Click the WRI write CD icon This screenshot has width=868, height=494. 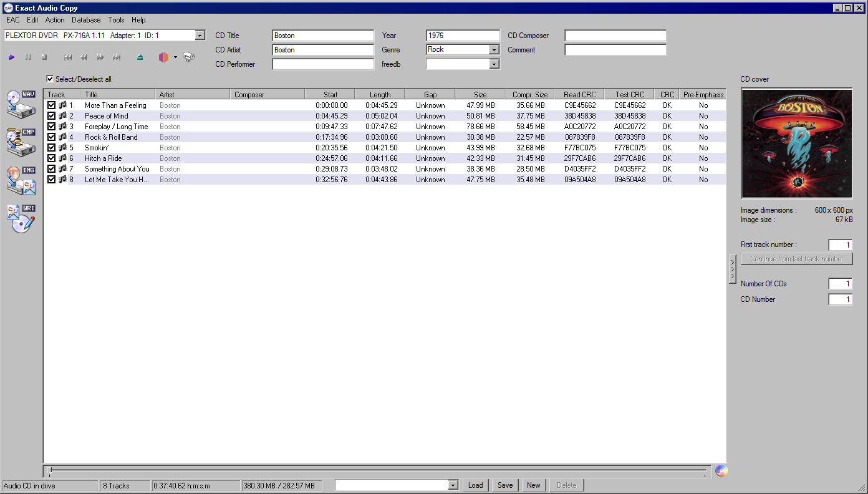pos(21,219)
